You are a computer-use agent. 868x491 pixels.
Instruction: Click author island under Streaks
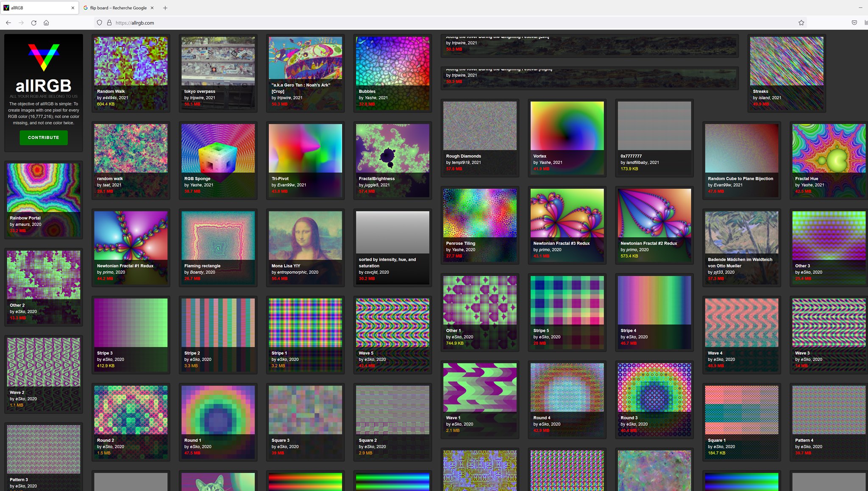tap(764, 98)
